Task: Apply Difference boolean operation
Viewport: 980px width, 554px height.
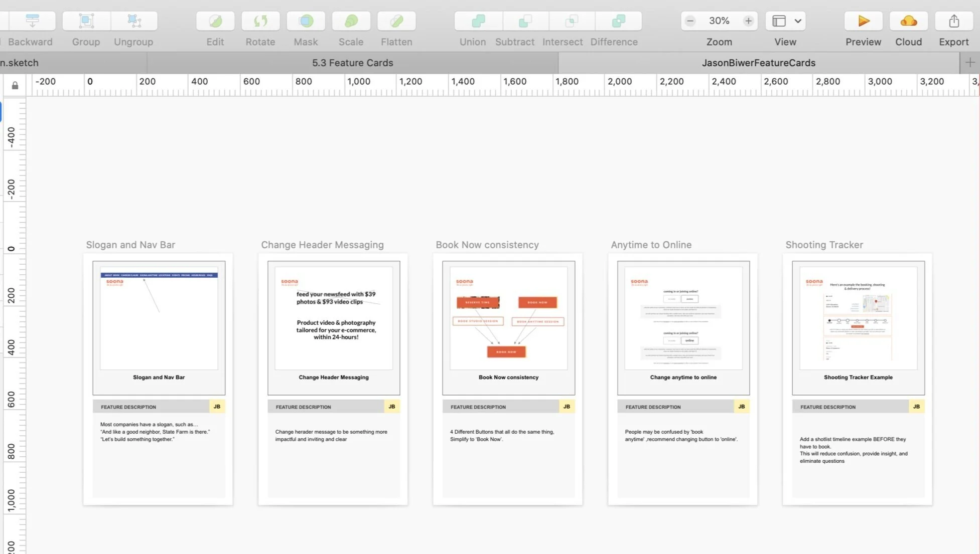Action: pos(618,21)
